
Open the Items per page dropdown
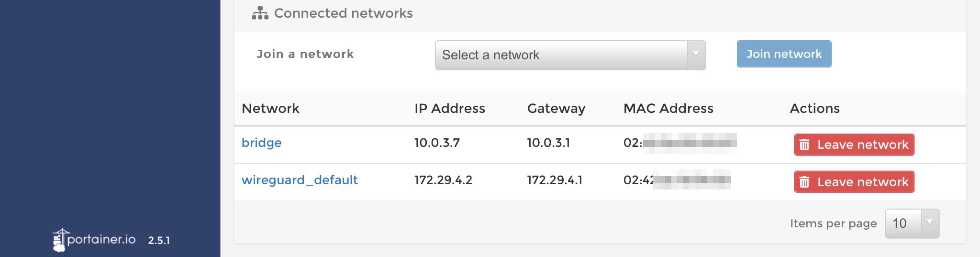(x=912, y=223)
